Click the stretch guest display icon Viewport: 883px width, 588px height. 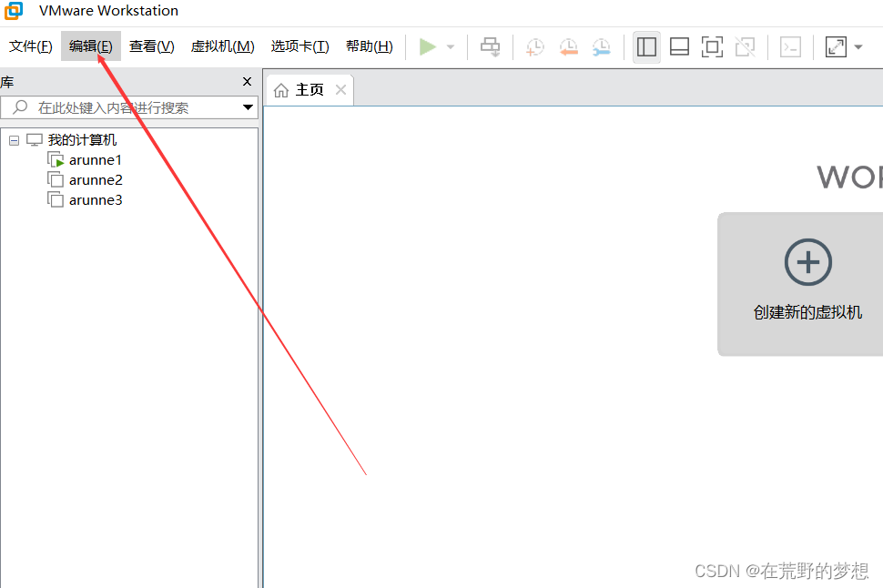[x=836, y=46]
